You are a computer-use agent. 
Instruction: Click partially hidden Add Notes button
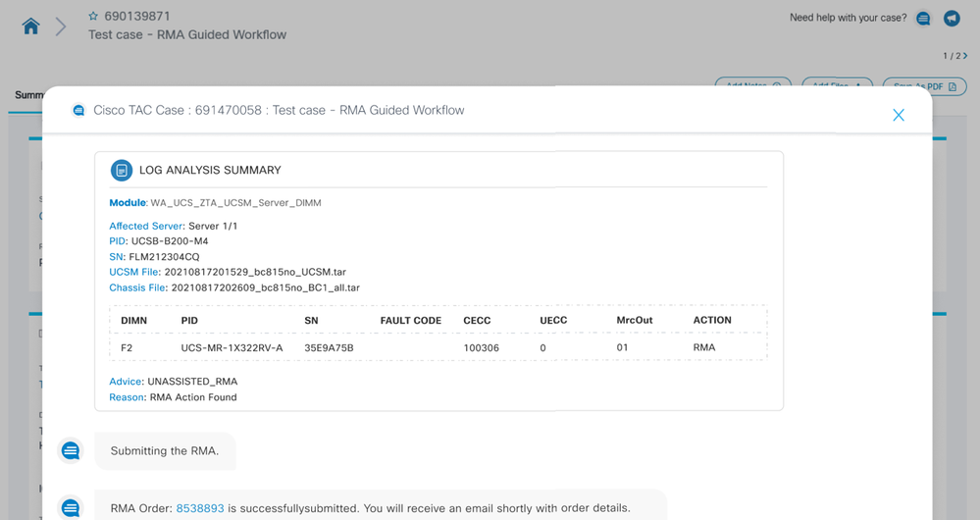pos(753,83)
